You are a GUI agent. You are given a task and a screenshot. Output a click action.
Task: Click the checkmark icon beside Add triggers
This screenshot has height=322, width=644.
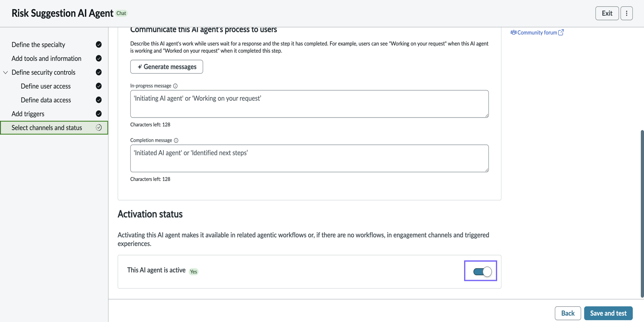pyautogui.click(x=99, y=114)
